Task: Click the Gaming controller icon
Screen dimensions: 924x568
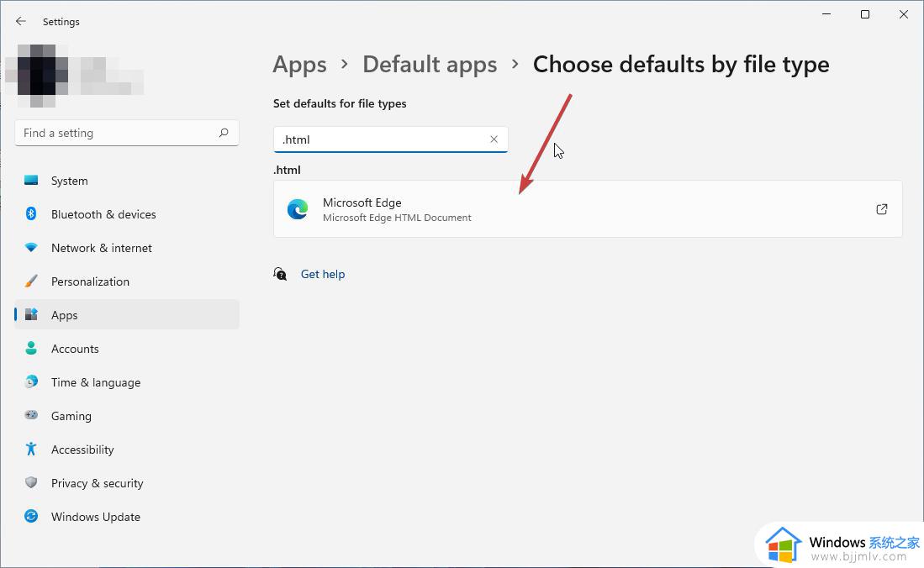Action: point(31,415)
